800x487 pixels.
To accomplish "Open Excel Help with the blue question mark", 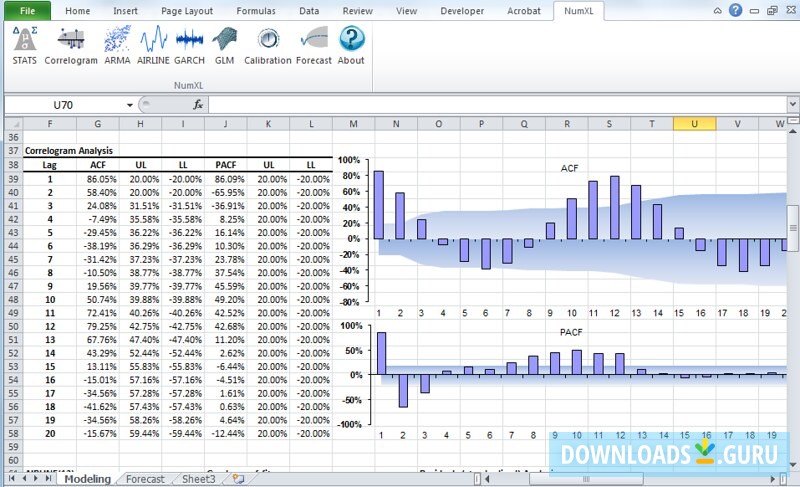I will tap(735, 11).
